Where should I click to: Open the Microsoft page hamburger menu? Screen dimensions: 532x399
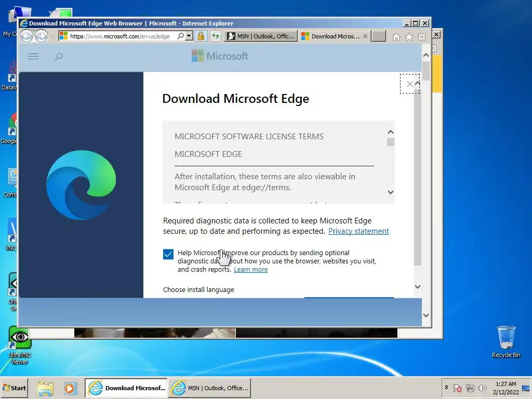coord(33,56)
